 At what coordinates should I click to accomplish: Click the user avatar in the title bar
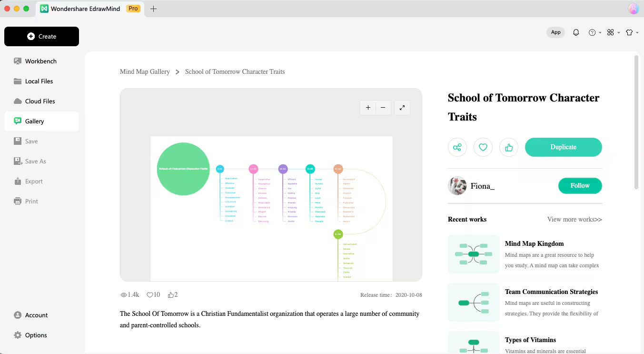633,9
